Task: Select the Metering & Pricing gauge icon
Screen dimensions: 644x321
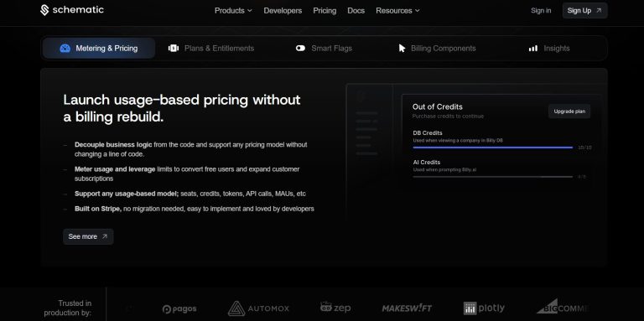Action: (65, 49)
